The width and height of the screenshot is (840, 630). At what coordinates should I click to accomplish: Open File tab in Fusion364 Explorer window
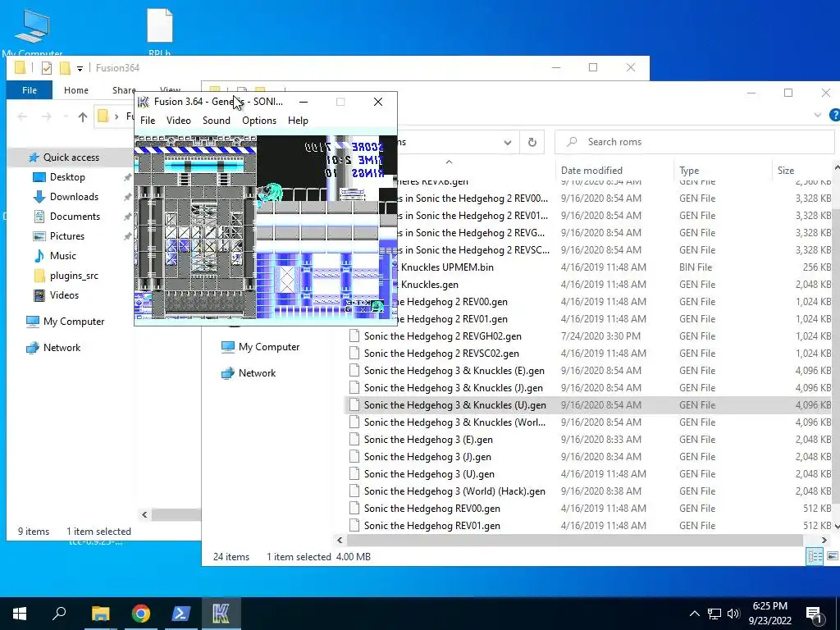[x=30, y=90]
